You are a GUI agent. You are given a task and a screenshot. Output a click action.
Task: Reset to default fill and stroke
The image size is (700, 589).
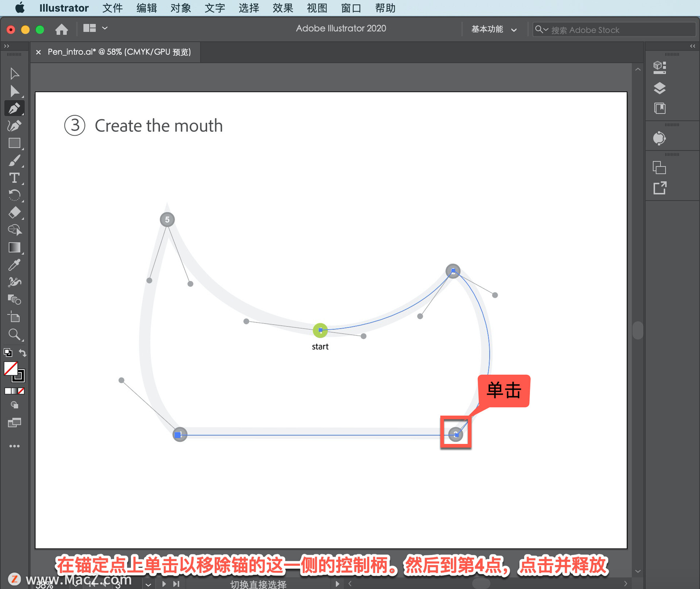pyautogui.click(x=8, y=352)
